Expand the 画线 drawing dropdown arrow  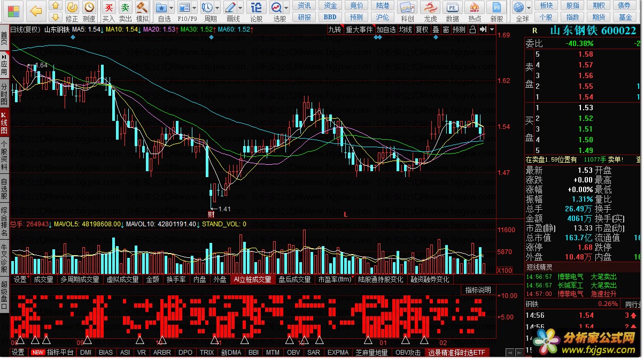point(240,8)
